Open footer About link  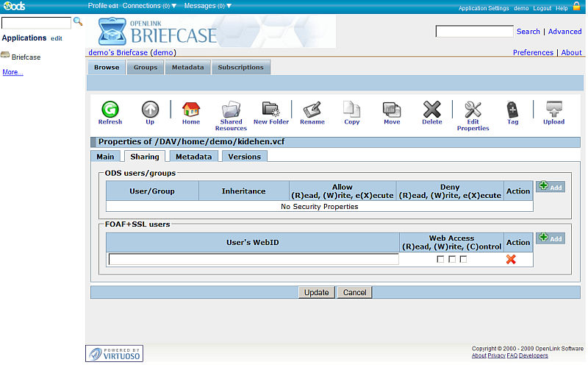[x=479, y=355]
